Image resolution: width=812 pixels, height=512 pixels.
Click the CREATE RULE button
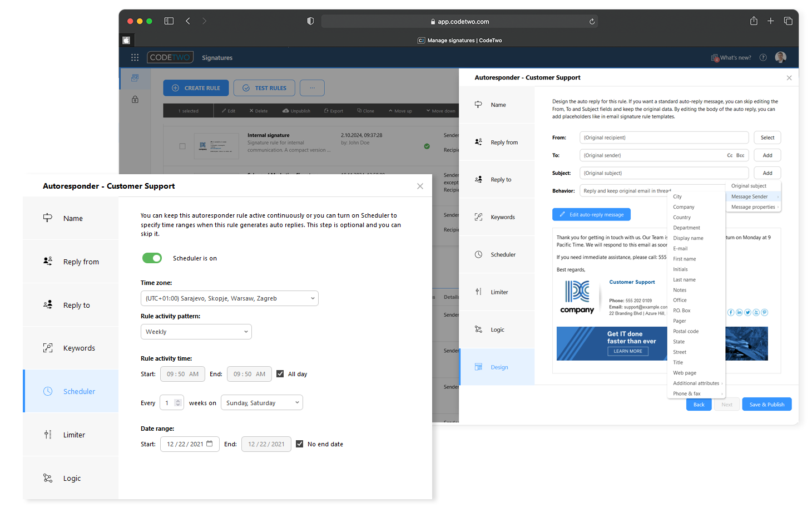pyautogui.click(x=195, y=88)
